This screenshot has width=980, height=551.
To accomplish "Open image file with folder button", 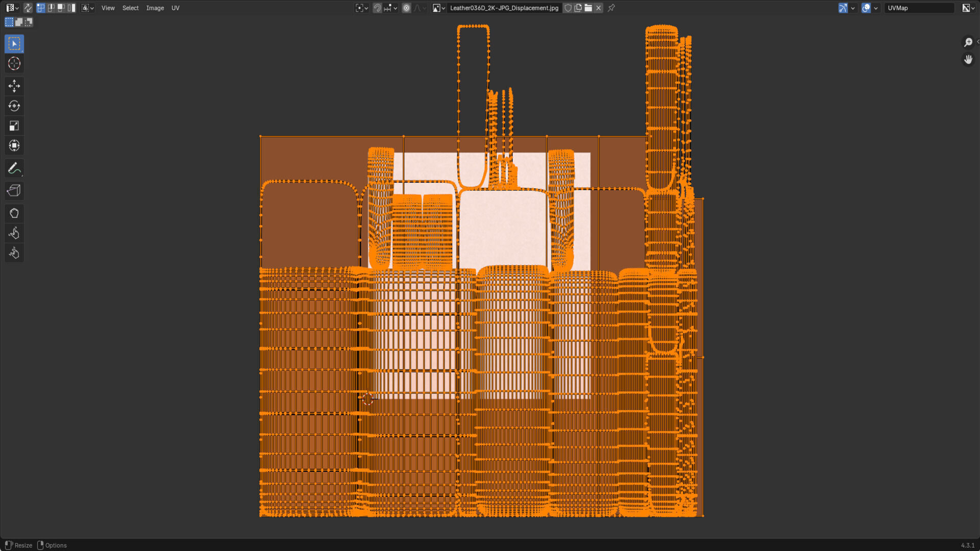I will pyautogui.click(x=589, y=8).
